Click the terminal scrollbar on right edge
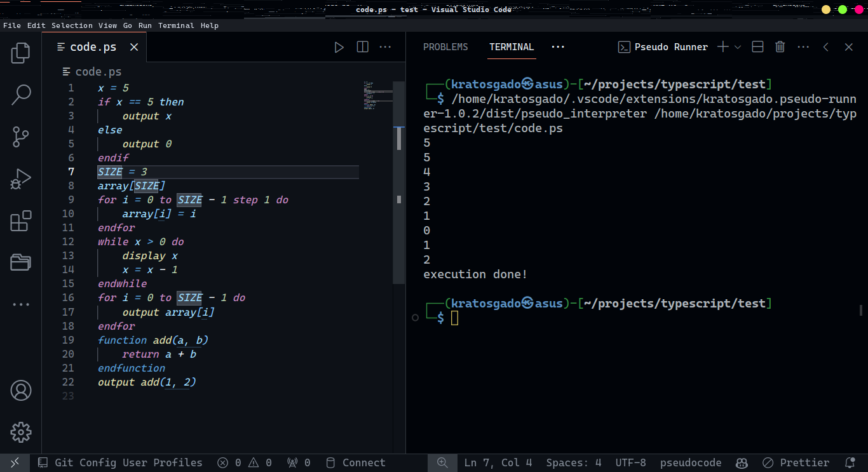This screenshot has height=472, width=868. tap(861, 310)
